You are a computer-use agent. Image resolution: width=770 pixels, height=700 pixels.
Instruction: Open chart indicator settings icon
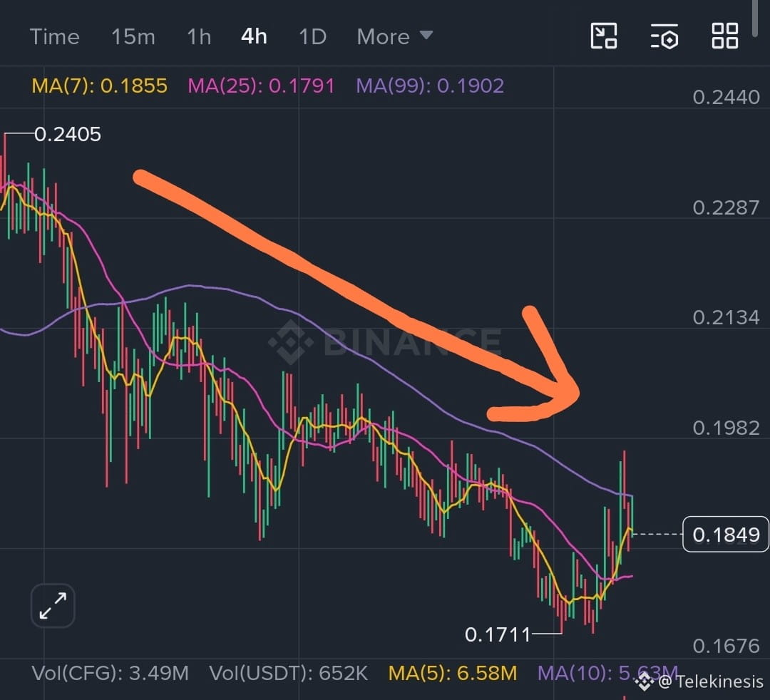coord(664,36)
